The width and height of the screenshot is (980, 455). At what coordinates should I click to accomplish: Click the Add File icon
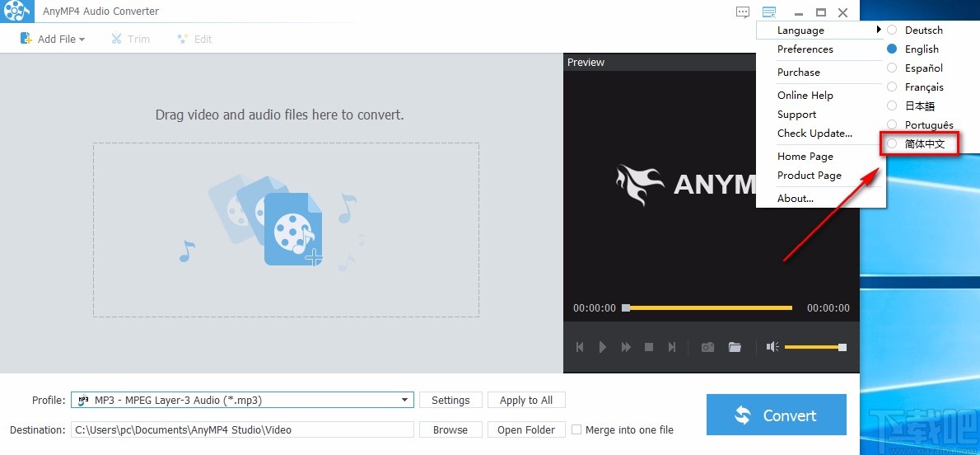pos(26,39)
